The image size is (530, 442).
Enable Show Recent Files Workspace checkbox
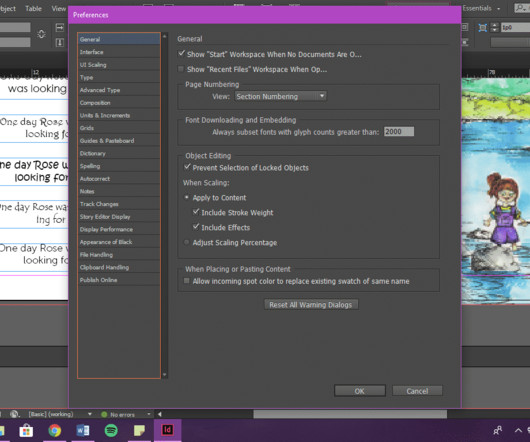(x=181, y=69)
